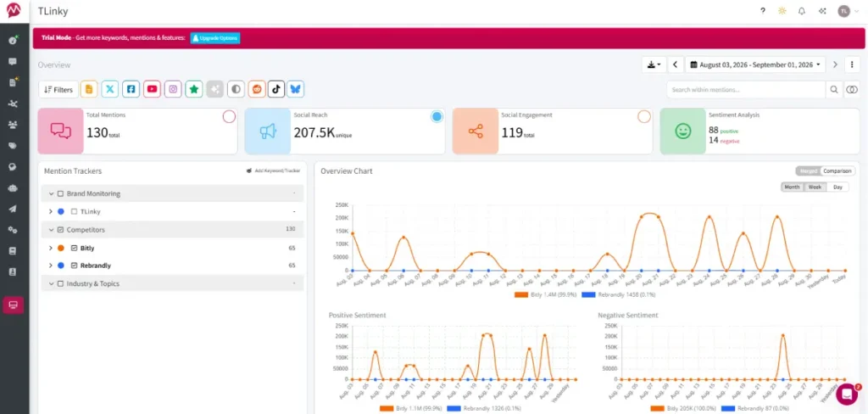Open the people group icon in sidebar
Image resolution: width=868 pixels, height=414 pixels.
coord(13,125)
